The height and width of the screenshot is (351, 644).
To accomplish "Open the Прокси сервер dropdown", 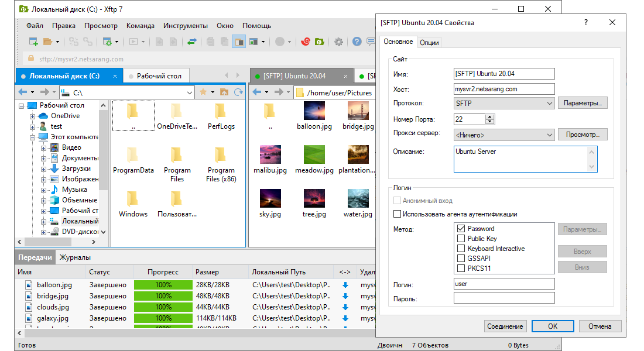I will coord(504,135).
